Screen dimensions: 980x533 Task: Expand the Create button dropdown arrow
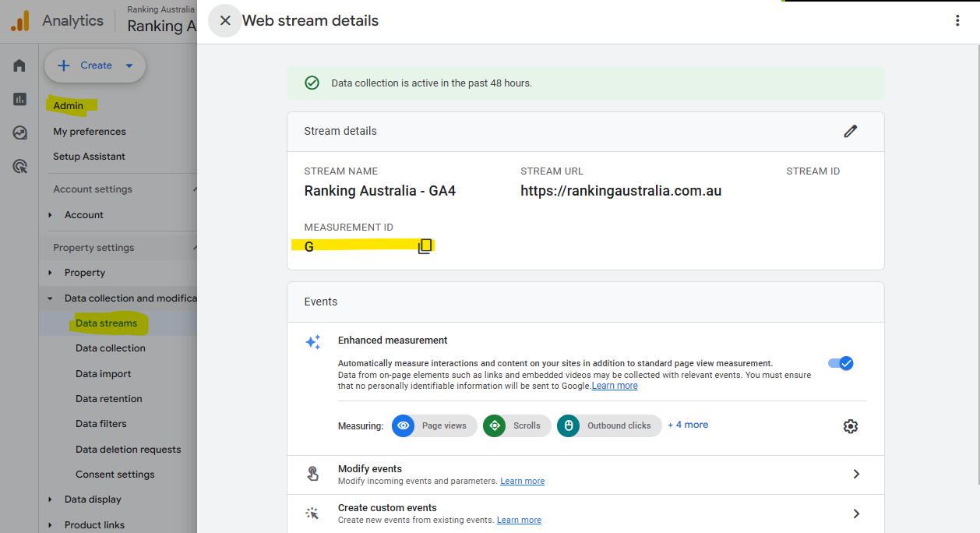point(129,65)
